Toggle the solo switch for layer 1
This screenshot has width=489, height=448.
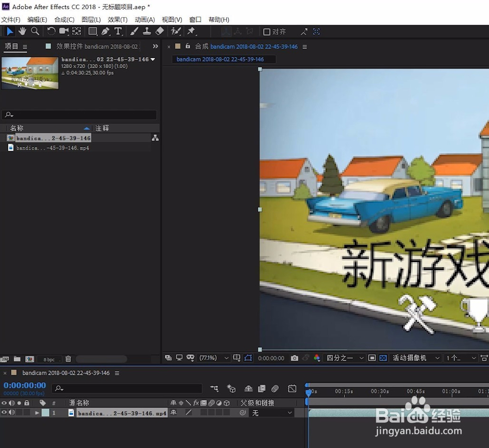pyautogui.click(x=20, y=412)
